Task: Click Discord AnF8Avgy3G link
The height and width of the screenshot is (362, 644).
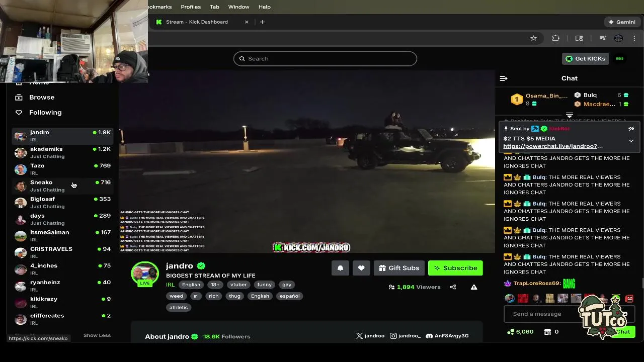Action: pos(447,336)
